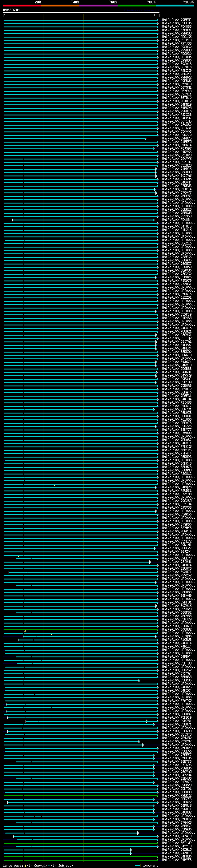Image resolution: width=197 pixels, height=868 pixels.
Task: Select label UniRef100_Q4PBV4
Action: (177, 656)
